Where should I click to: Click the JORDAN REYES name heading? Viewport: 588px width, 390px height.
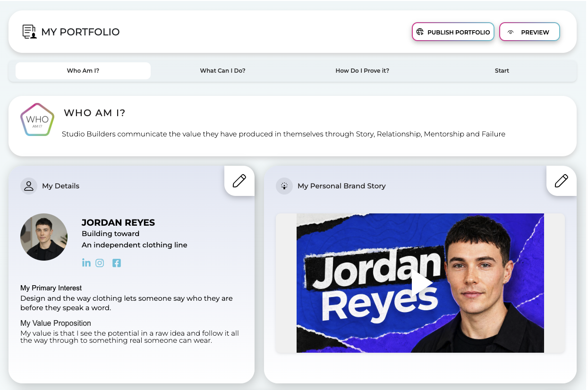tap(118, 222)
